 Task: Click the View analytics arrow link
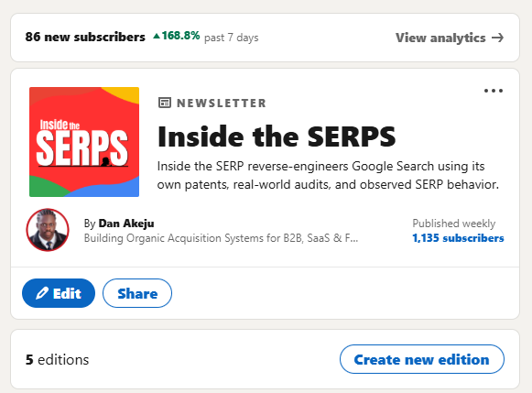(x=450, y=38)
